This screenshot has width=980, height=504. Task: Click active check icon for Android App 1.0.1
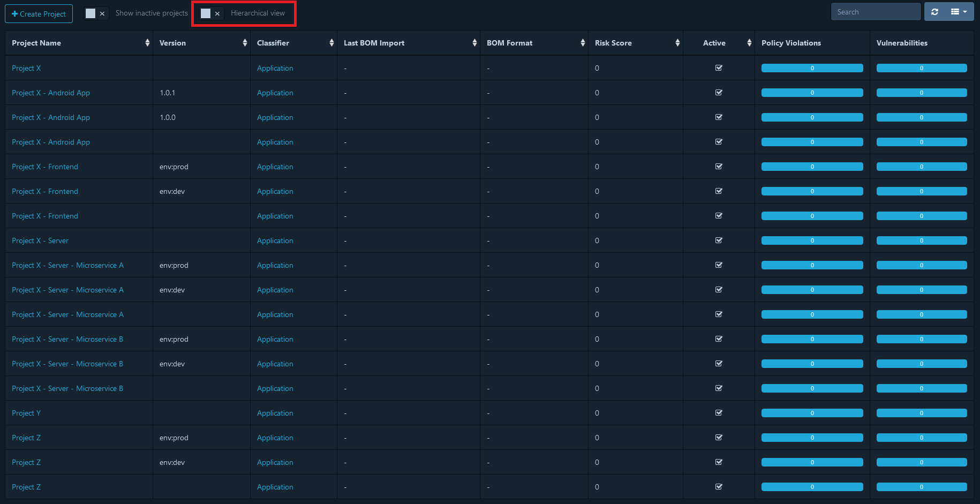pyautogui.click(x=719, y=93)
